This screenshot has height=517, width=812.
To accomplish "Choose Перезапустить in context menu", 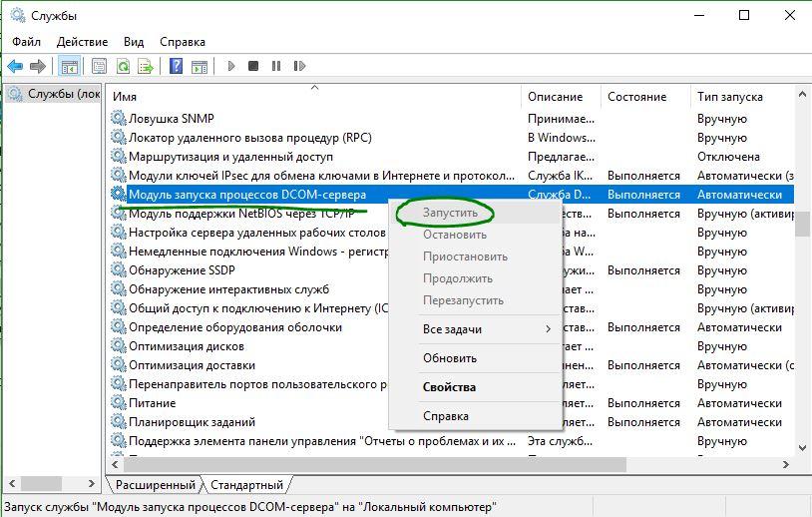I will 463,300.
